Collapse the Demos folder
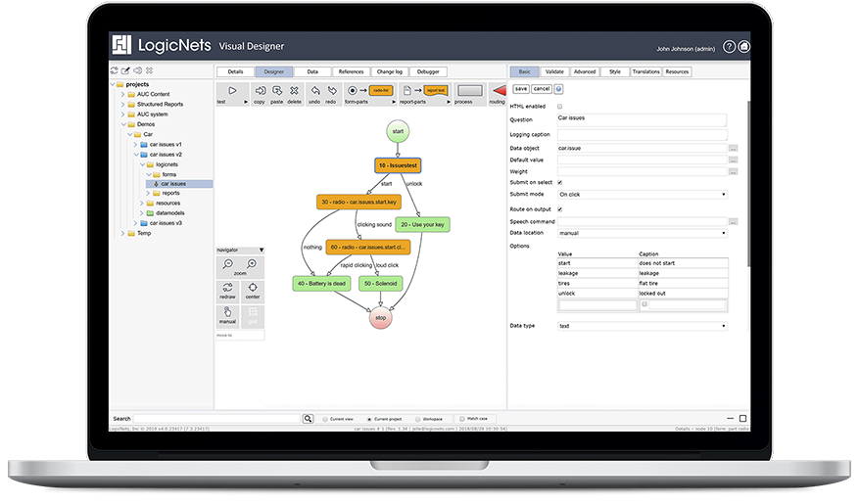Screen dimensions: 858x504 coord(123,124)
